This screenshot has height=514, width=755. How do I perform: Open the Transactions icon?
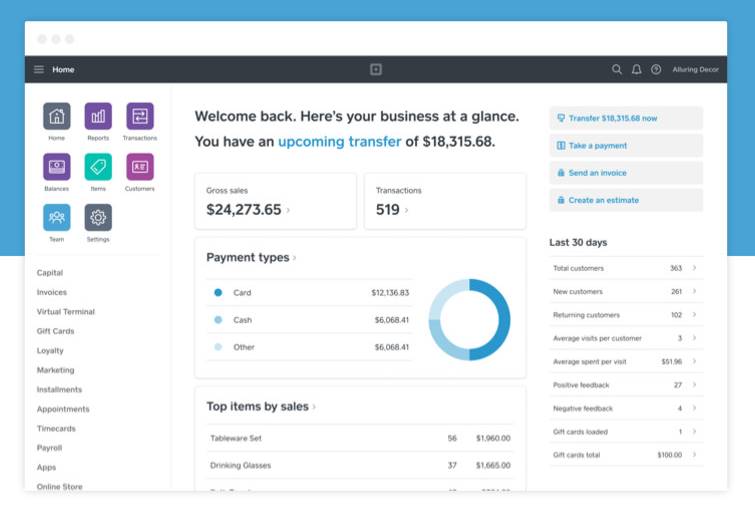140,116
